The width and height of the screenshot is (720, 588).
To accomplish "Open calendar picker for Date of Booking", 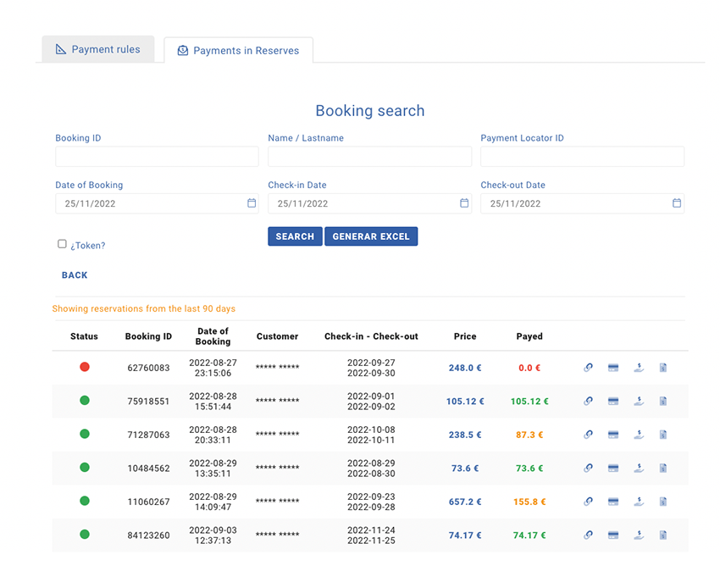I will pos(252,203).
